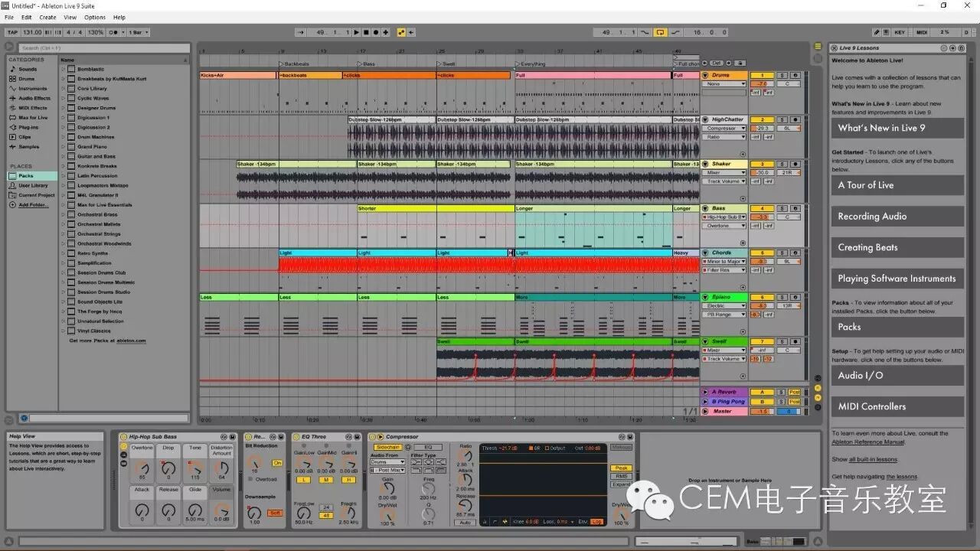Screen dimensions: 980x551
Task: Click Add Folder in Places
Action: [32, 204]
